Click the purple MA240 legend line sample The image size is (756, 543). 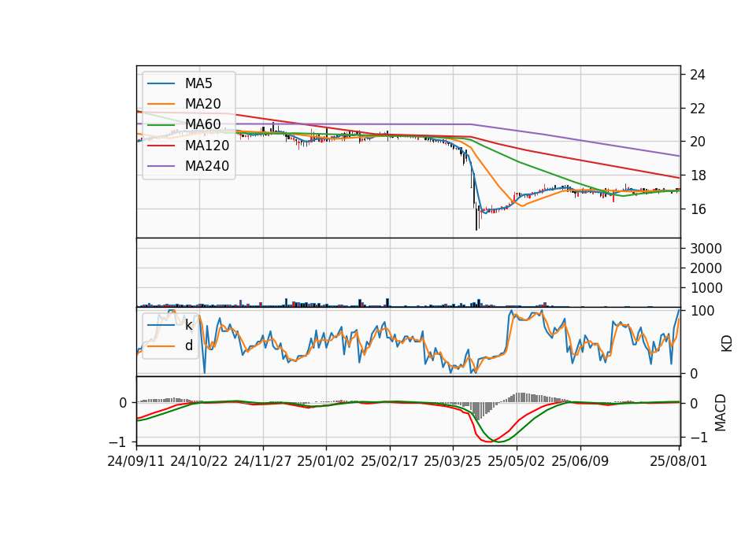[161, 166]
